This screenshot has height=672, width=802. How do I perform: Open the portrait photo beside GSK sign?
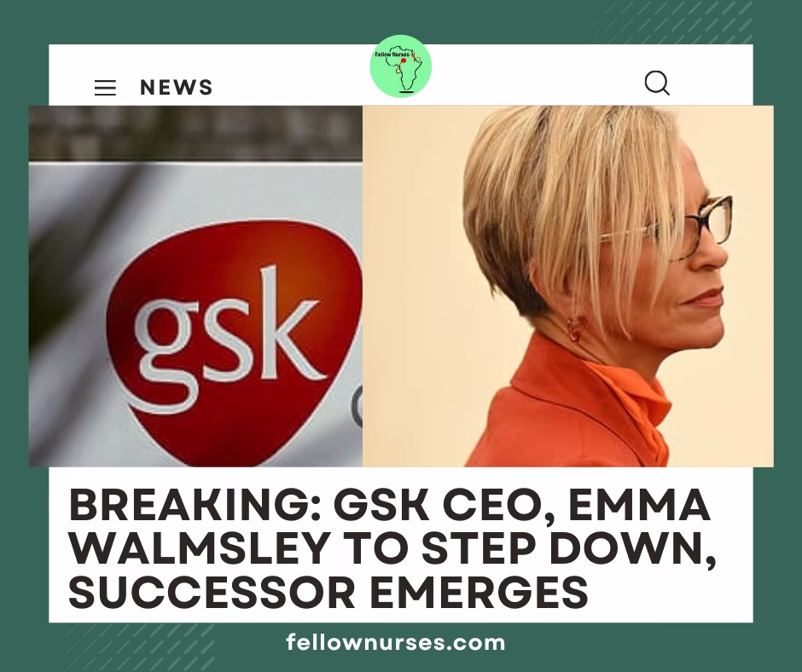click(x=567, y=286)
